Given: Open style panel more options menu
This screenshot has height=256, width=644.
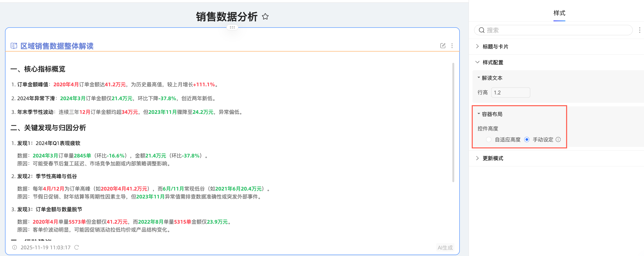Looking at the screenshot, I should coord(640,30).
